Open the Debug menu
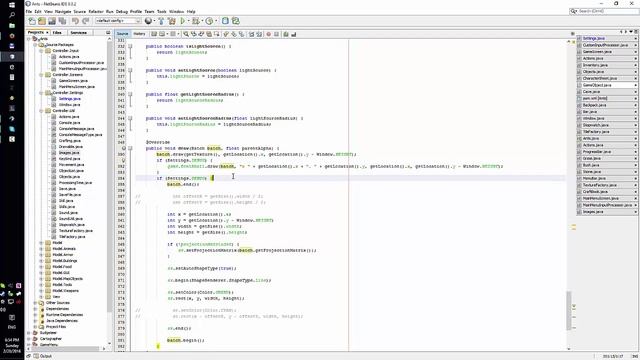 pos(122,11)
